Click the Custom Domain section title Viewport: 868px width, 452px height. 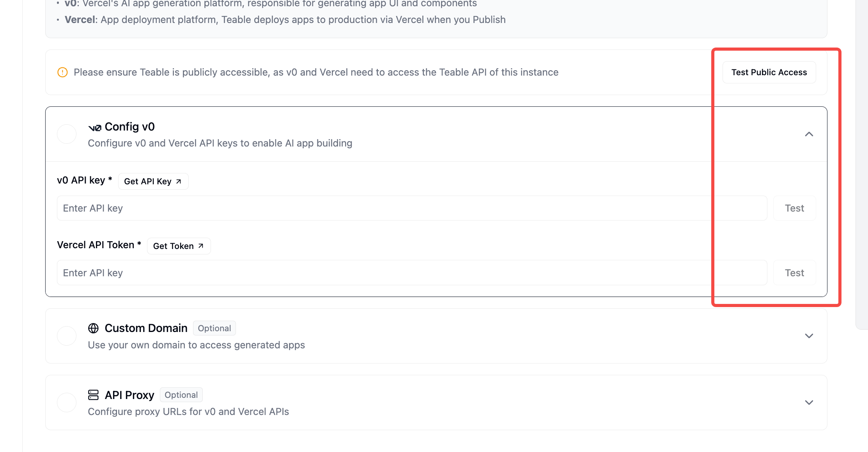pos(146,328)
